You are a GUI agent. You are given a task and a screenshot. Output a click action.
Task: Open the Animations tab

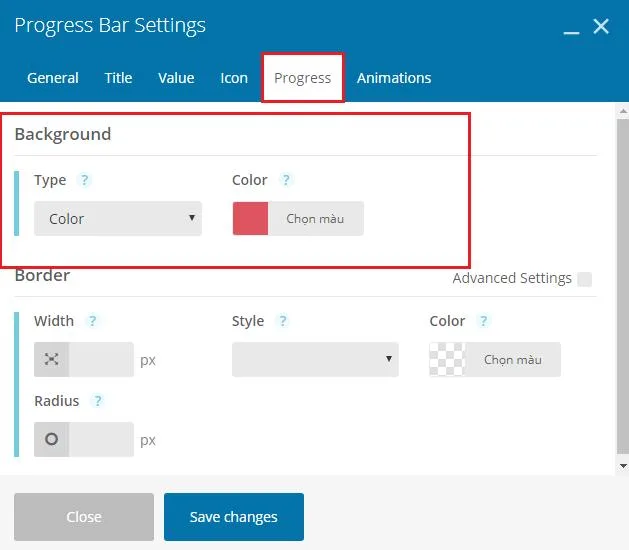(394, 78)
